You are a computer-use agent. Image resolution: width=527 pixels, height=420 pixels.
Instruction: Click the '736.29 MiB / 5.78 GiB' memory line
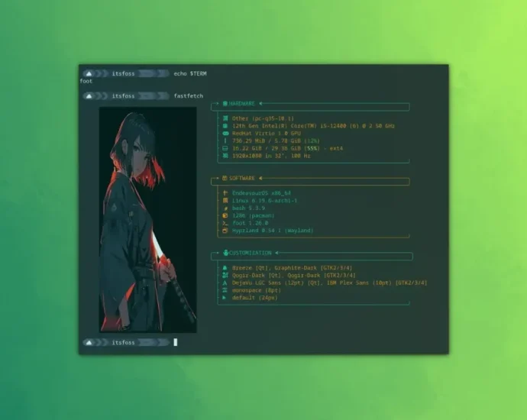[x=276, y=141]
